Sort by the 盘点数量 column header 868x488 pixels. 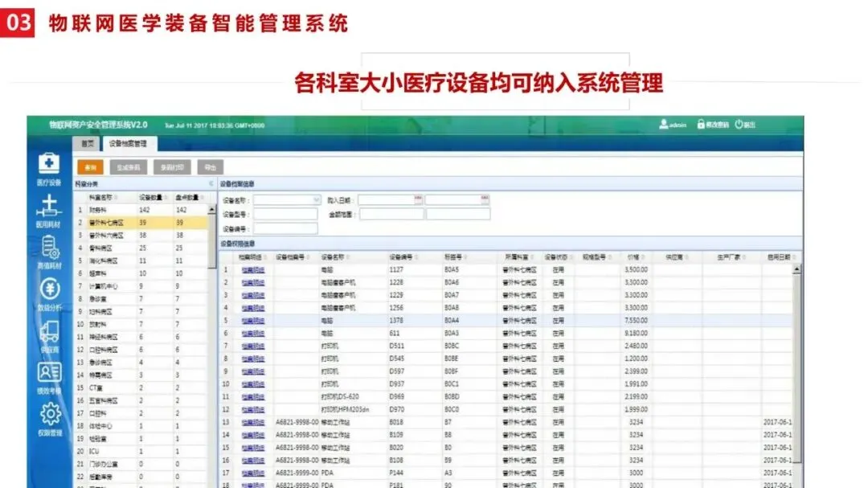pyautogui.click(x=187, y=197)
